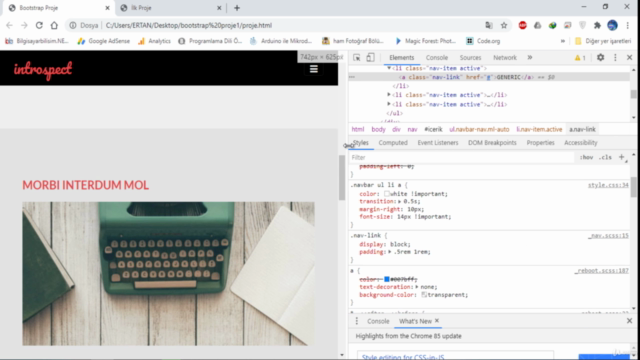Open the Computed styles tab
The image size is (640, 360).
tap(393, 143)
